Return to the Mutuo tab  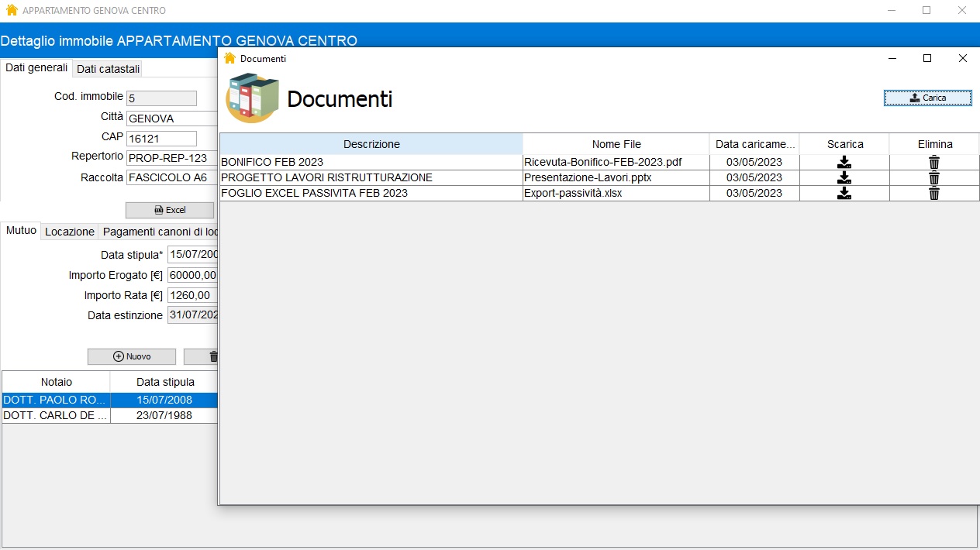click(x=20, y=230)
